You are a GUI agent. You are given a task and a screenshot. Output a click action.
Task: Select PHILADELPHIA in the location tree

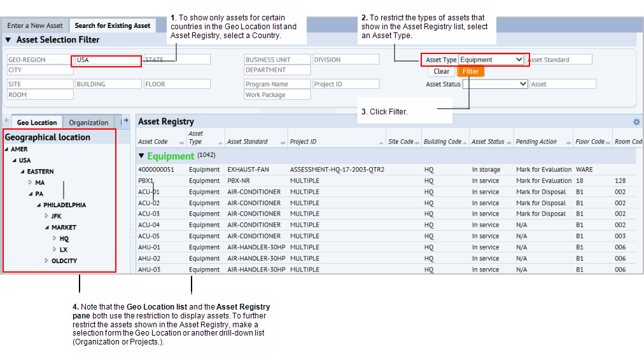pos(64,205)
